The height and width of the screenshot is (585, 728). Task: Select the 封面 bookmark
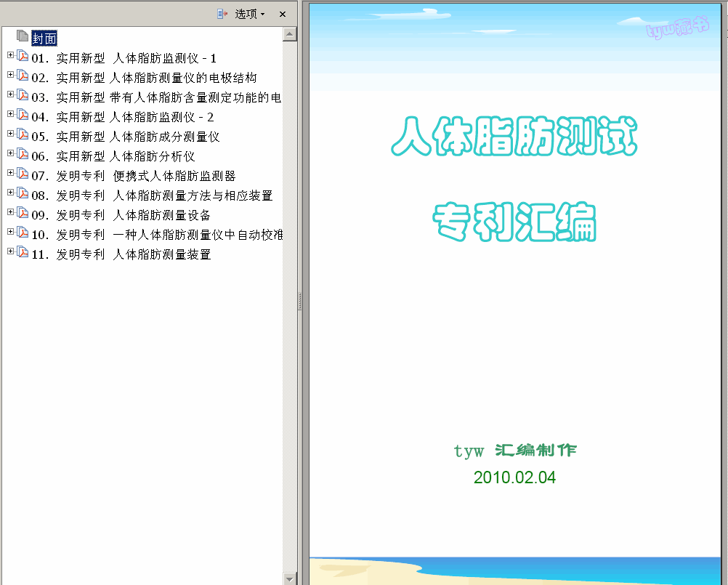point(44,39)
